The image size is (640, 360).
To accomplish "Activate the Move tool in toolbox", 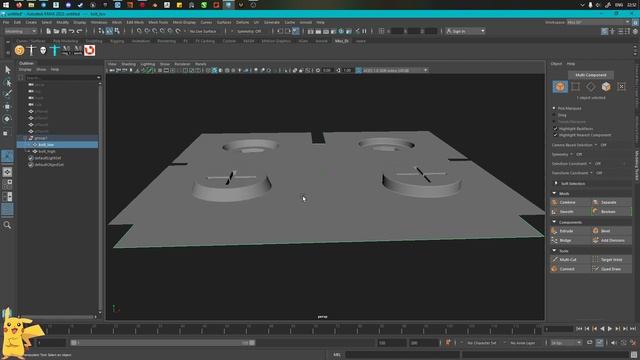I will pyautogui.click(x=7, y=107).
